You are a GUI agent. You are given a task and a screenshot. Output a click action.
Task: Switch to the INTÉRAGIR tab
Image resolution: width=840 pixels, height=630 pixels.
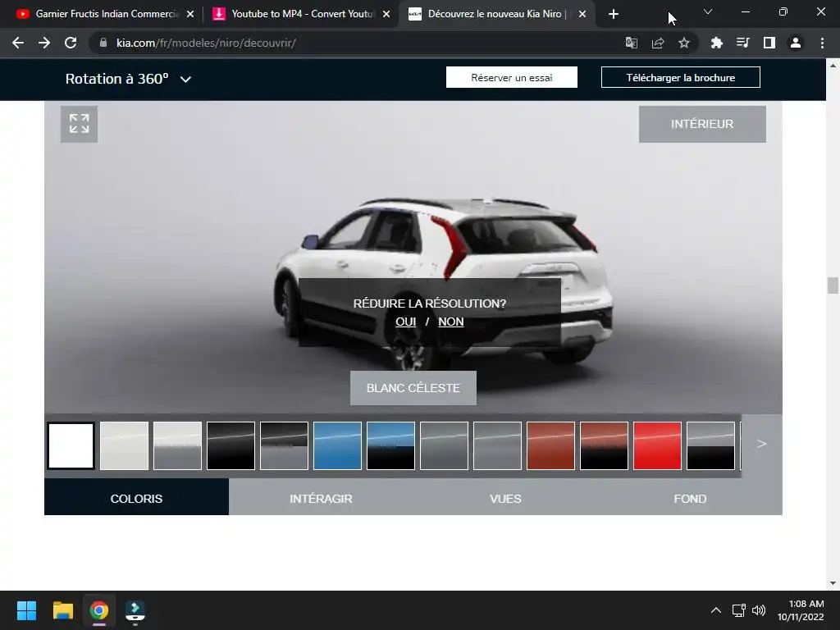(321, 498)
